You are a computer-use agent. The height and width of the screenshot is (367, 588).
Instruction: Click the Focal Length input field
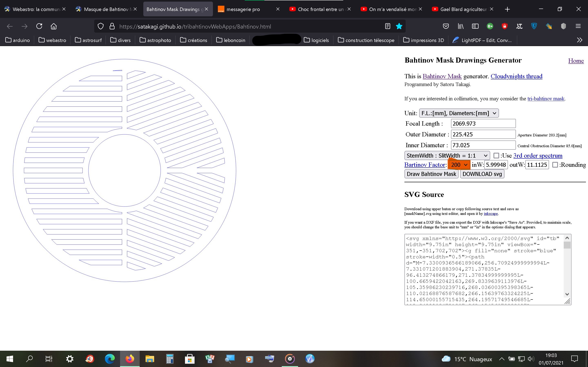[483, 124]
